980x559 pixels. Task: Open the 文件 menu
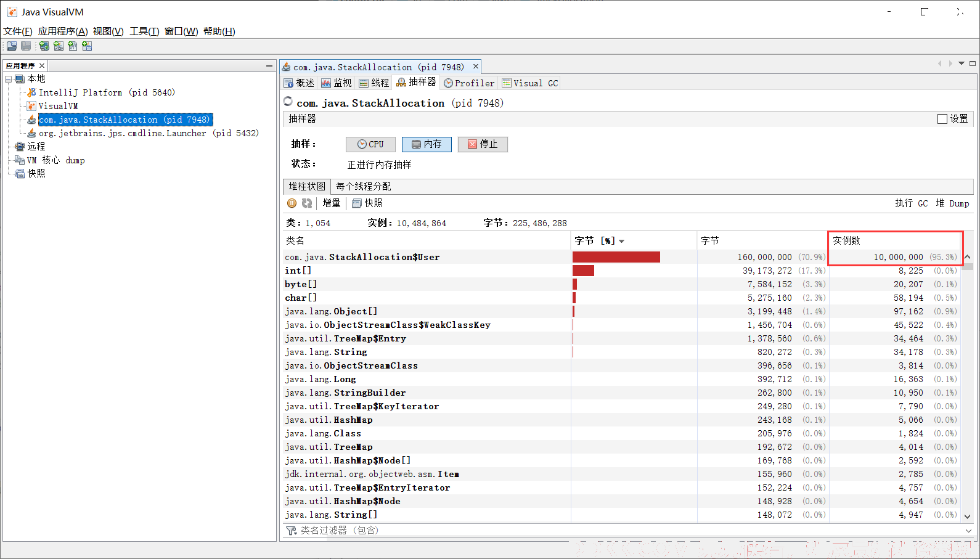(18, 31)
